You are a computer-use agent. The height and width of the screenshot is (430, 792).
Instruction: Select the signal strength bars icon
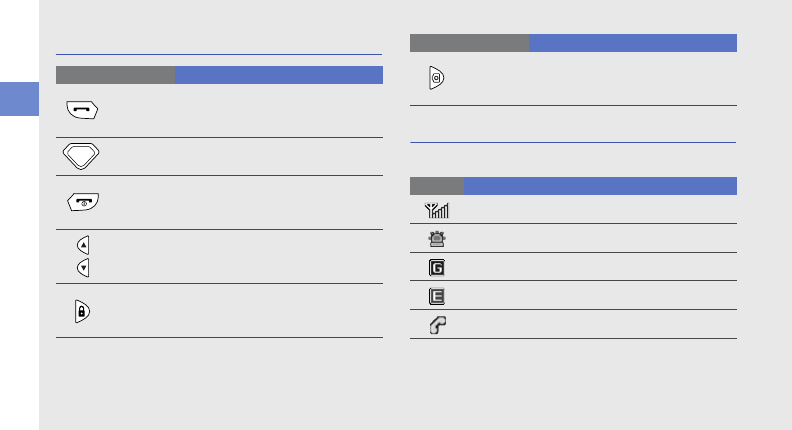[437, 210]
